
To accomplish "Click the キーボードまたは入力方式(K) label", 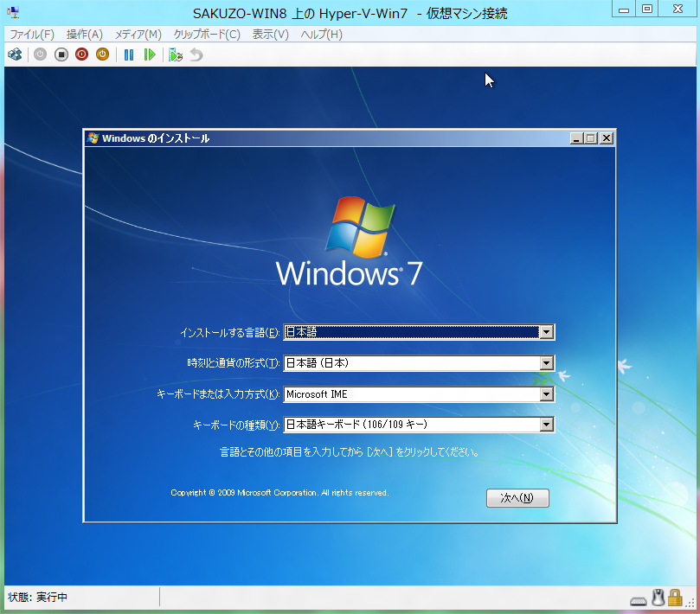I will (218, 394).
